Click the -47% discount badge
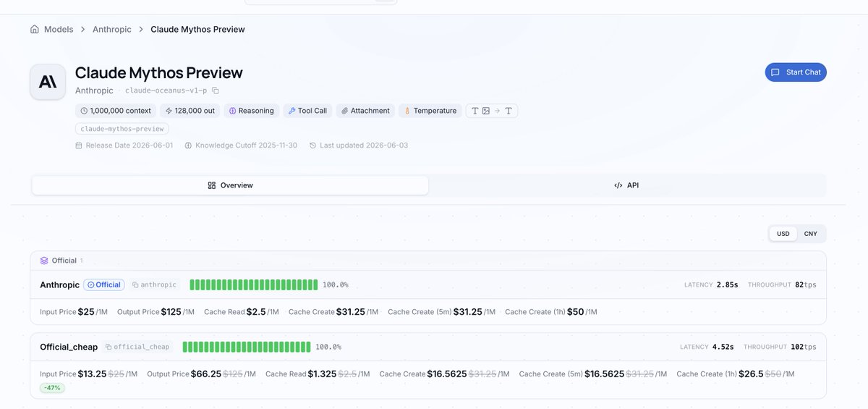Screen dimensions: 868x409 pos(52,388)
